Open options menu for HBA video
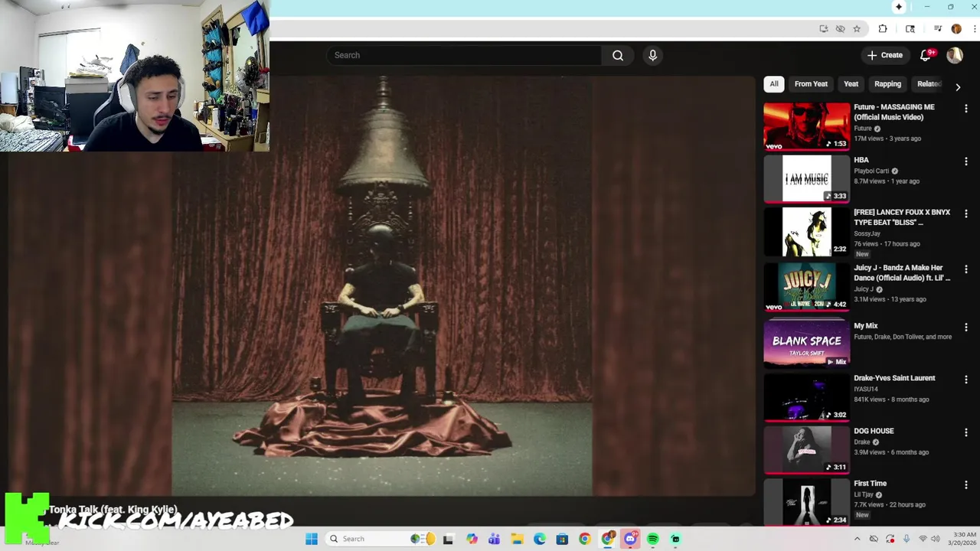The image size is (980, 551). coord(966,161)
